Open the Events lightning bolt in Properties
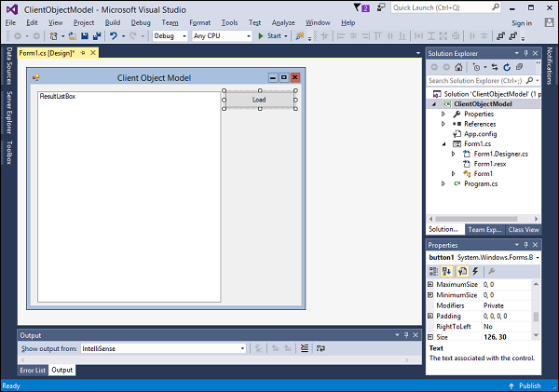This screenshot has width=559, height=392. (476, 270)
